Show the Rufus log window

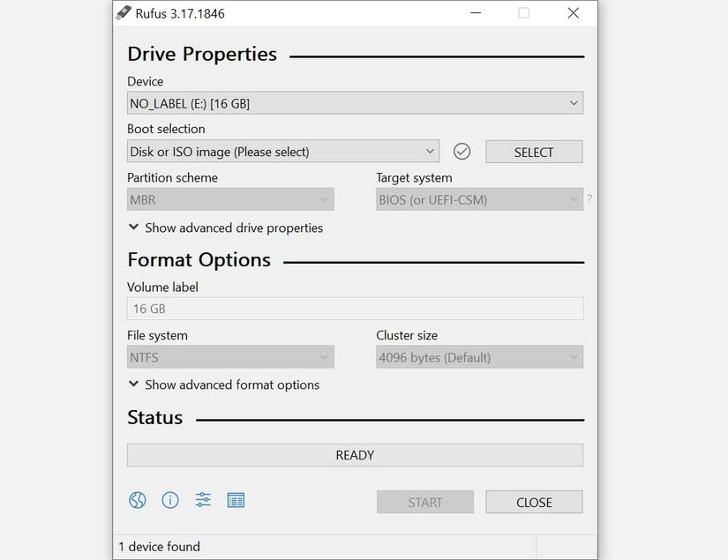click(x=235, y=500)
